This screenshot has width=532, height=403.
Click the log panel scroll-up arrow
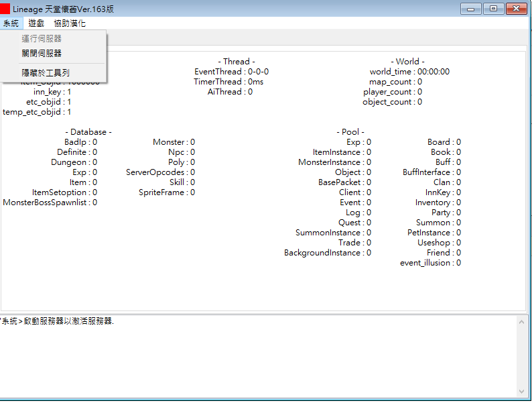521,321
